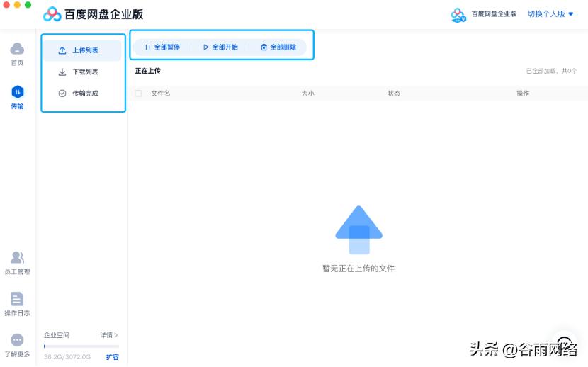Viewport: 588px width, 367px height.
Task: Click the 38.2G/3072.0G storage usage text
Action: 67,357
